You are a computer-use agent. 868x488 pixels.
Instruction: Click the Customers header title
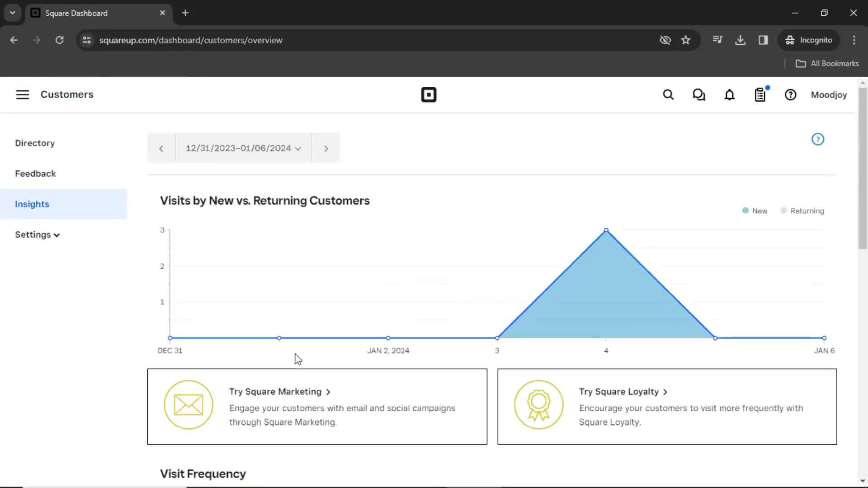click(x=67, y=94)
